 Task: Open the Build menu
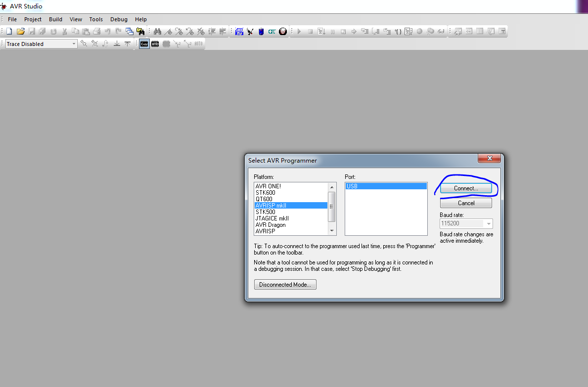coord(55,19)
